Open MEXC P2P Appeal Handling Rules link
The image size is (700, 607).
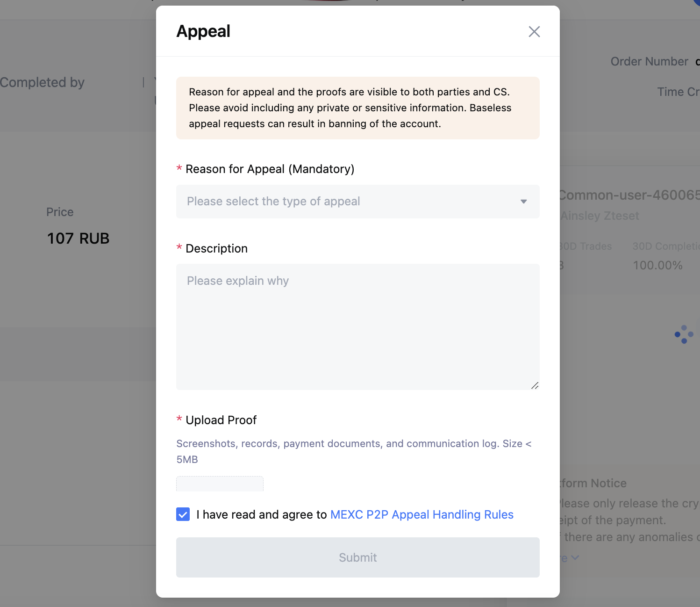click(x=422, y=514)
